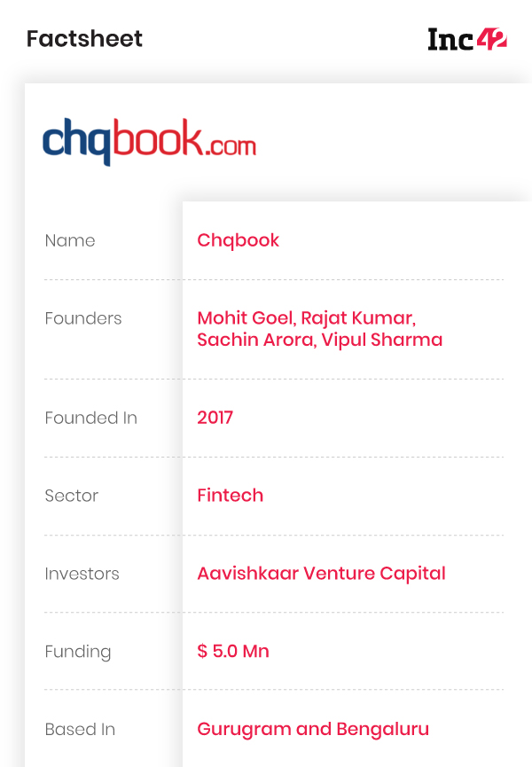Click the Fintech sector value
The width and height of the screenshot is (532, 767).
pyautogui.click(x=231, y=496)
